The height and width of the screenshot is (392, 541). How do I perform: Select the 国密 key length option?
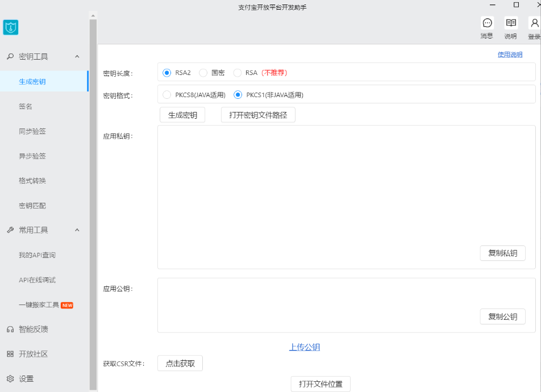[x=203, y=73]
